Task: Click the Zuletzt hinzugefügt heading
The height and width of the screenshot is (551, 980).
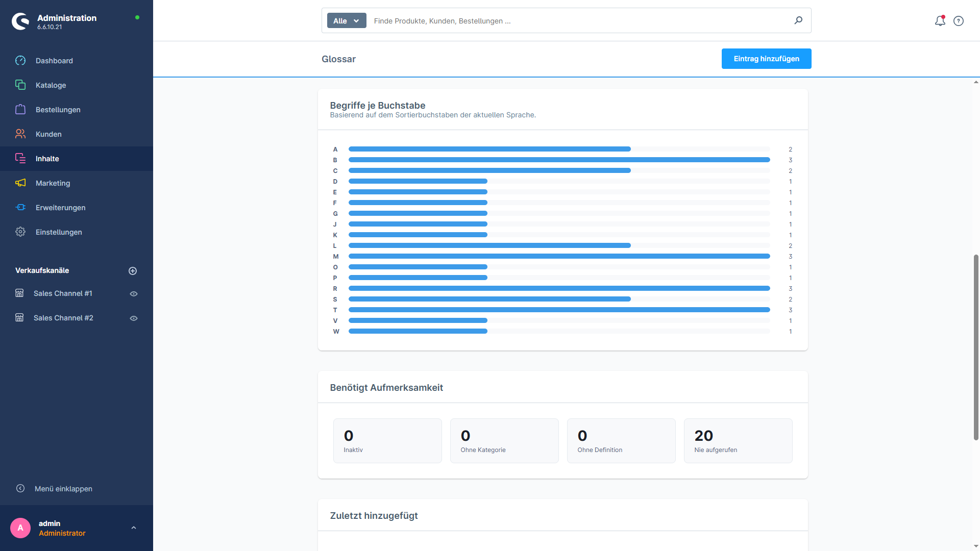Action: click(x=374, y=516)
